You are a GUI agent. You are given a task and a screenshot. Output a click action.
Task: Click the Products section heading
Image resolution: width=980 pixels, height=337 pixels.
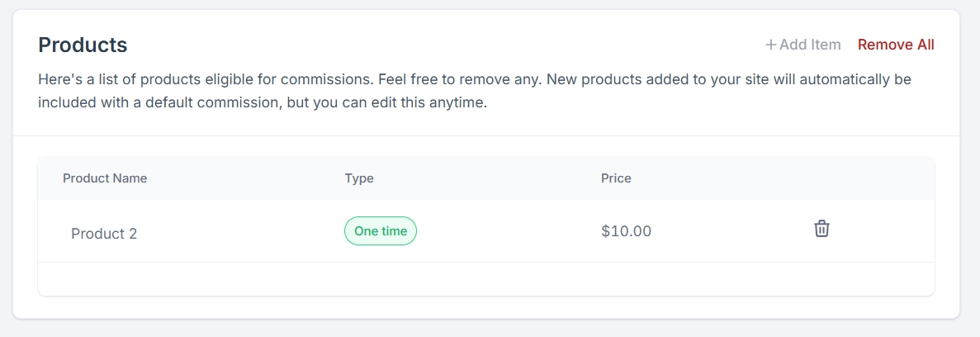pos(83,45)
